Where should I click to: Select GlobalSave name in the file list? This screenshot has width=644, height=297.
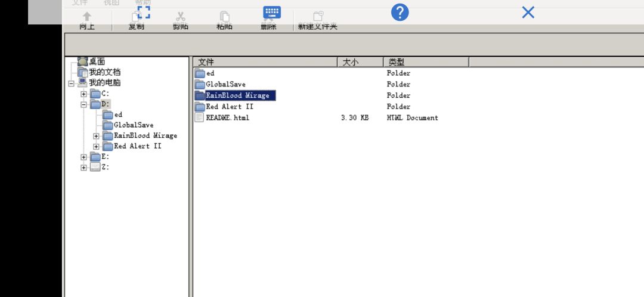click(x=225, y=84)
